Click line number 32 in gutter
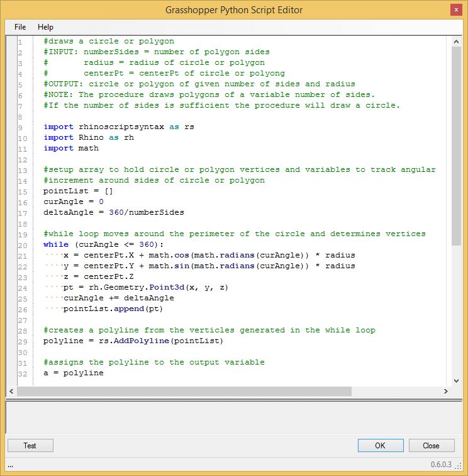The image size is (468, 476). click(23, 374)
